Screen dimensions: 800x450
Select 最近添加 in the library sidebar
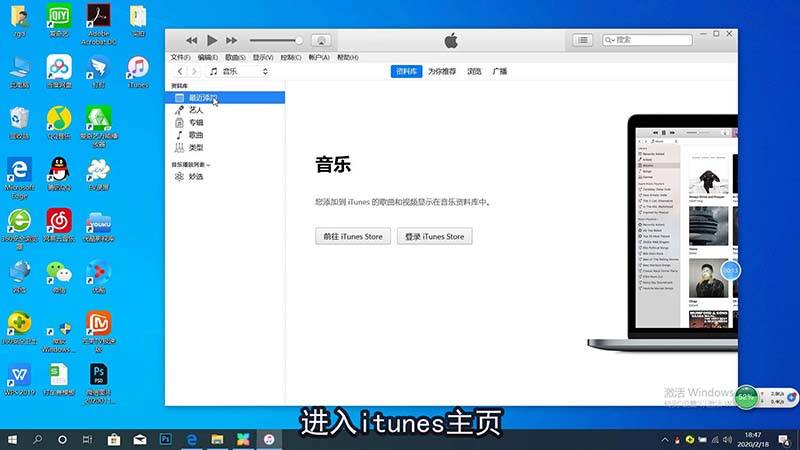tap(225, 97)
